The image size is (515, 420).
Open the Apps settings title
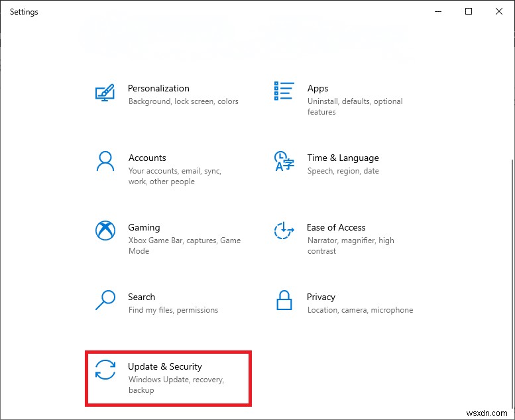click(317, 88)
